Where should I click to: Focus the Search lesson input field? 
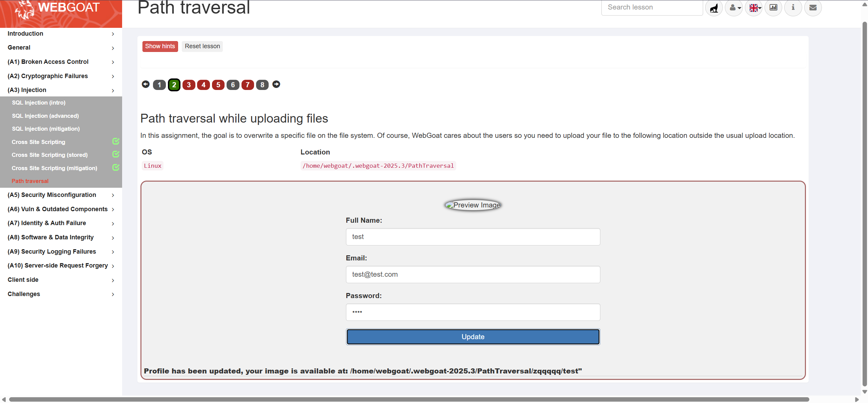651,7
